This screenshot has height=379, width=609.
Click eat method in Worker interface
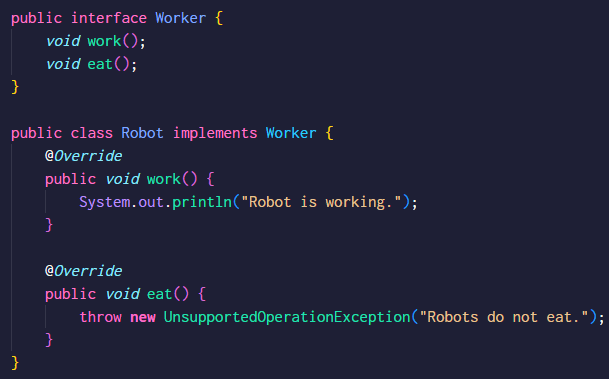click(x=100, y=64)
